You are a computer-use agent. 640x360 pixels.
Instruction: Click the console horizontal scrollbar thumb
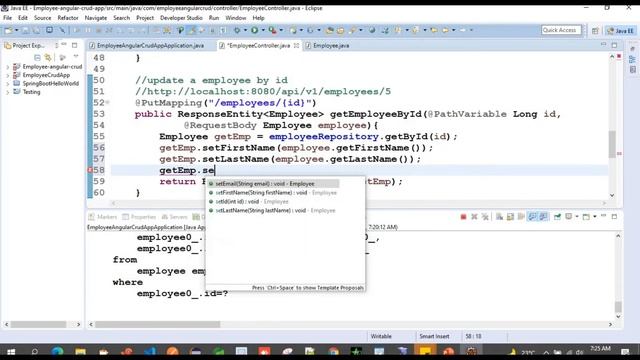(158, 324)
